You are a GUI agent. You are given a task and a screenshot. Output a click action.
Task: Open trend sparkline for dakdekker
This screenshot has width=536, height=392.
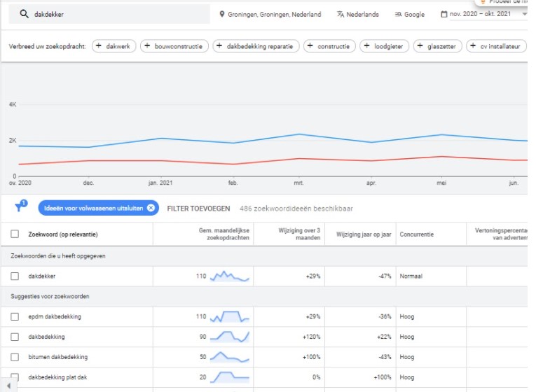coord(229,276)
